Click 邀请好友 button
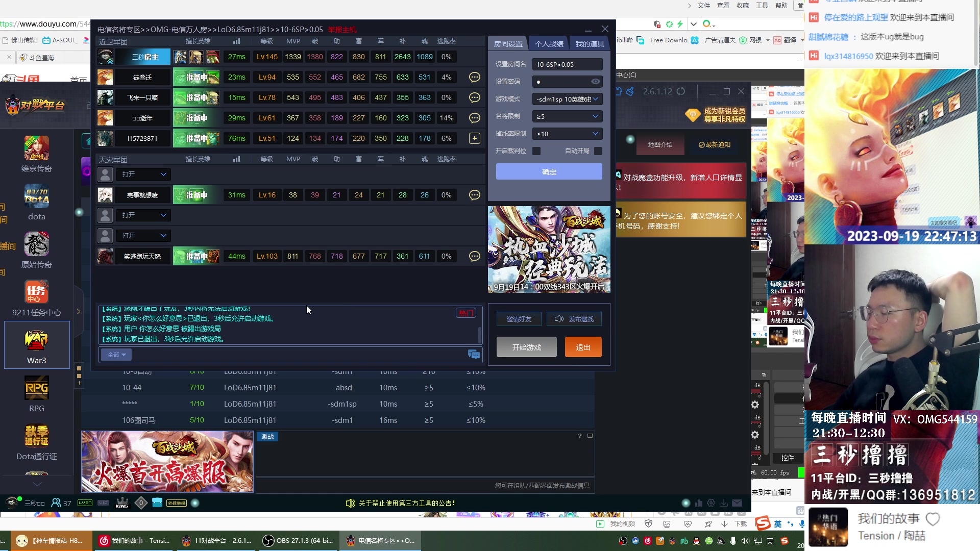Viewport: 980px width, 551px height. click(519, 319)
